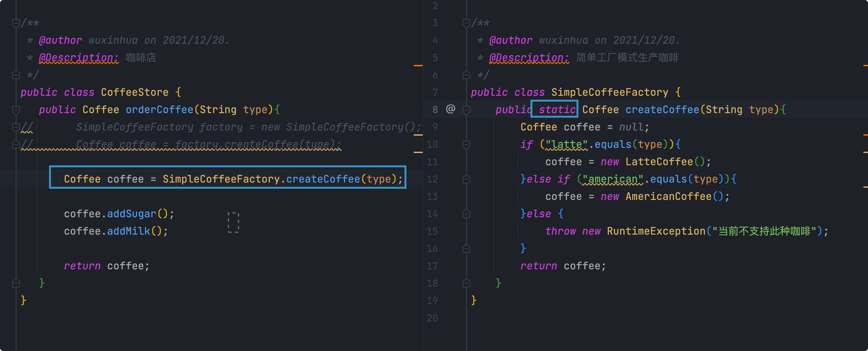Click line number 8 in the gutter
868x351 pixels.
coord(435,110)
